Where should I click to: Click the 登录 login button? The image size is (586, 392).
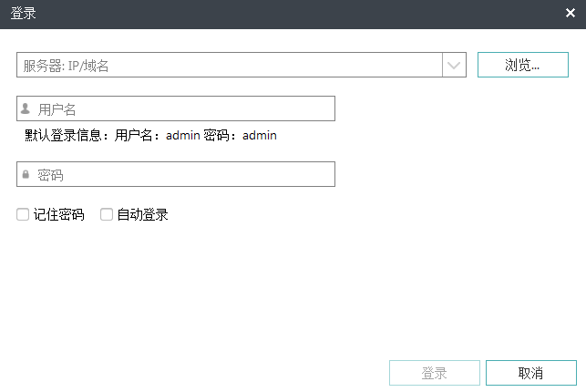pyautogui.click(x=435, y=373)
